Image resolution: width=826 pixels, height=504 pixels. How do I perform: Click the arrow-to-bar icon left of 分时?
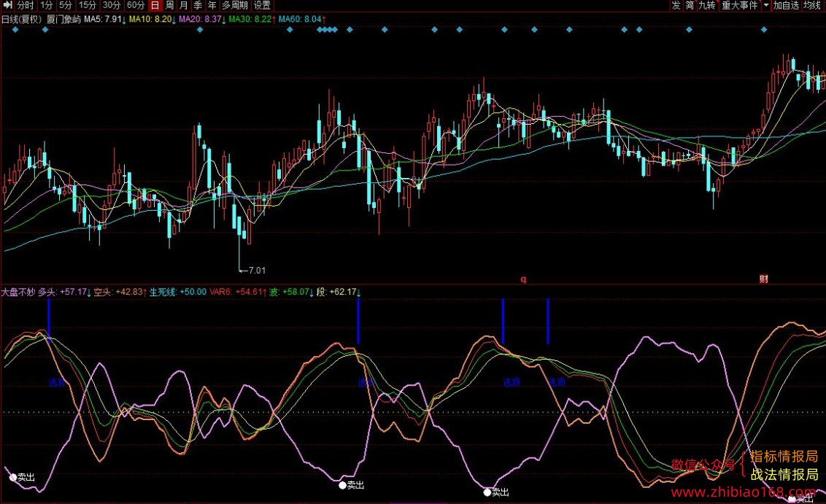pos(7,5)
